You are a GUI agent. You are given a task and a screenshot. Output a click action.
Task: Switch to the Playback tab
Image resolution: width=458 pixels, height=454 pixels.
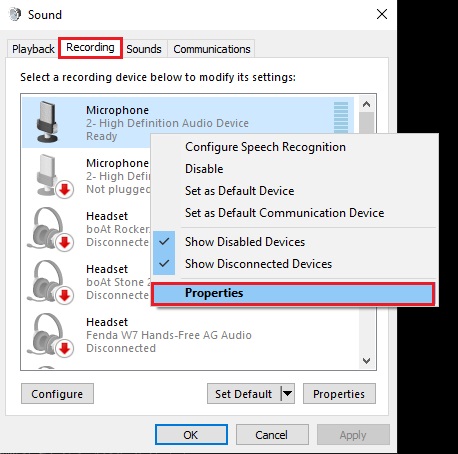[x=33, y=49]
